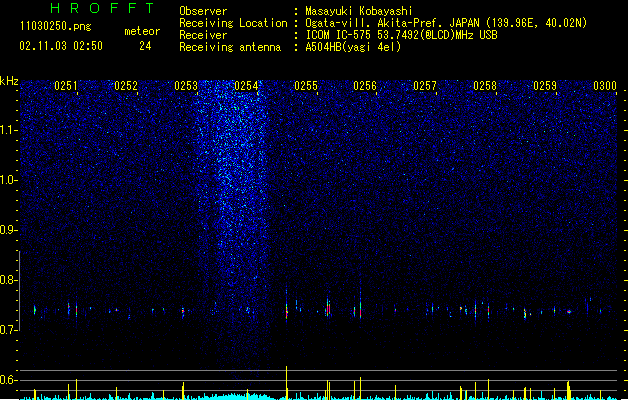Click the 0300 time marker
The image size is (629, 400).
605,86
